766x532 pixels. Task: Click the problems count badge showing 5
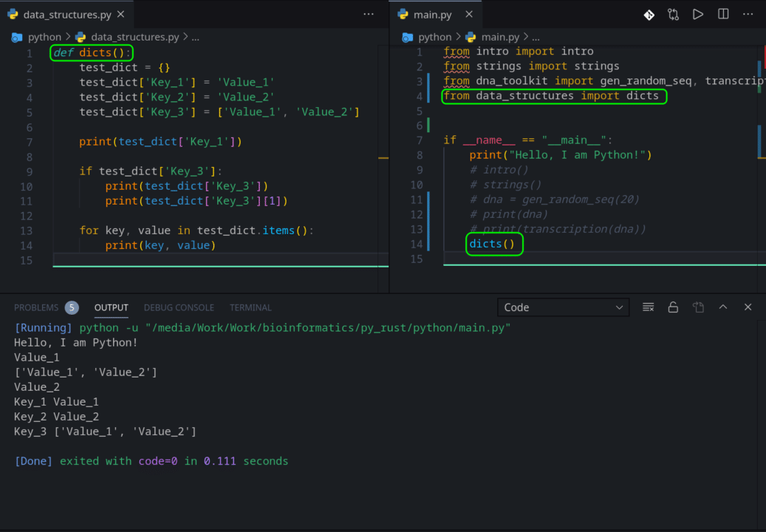71,307
